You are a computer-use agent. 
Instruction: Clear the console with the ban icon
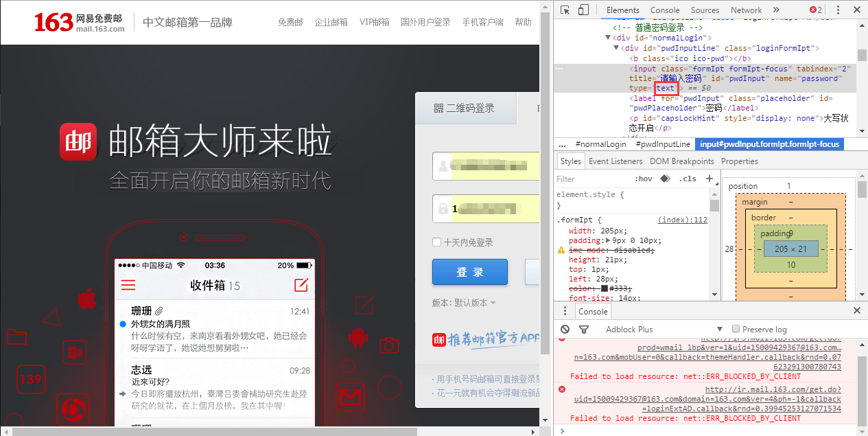point(565,330)
